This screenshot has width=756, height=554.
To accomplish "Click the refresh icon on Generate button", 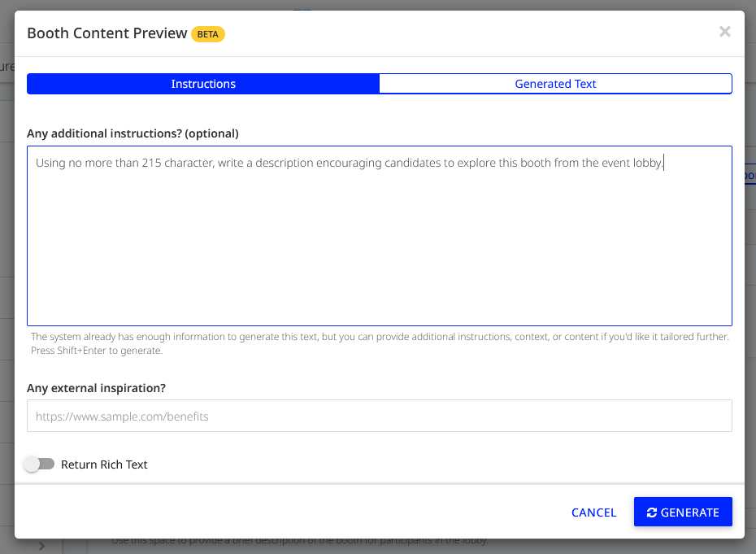I will coord(651,513).
